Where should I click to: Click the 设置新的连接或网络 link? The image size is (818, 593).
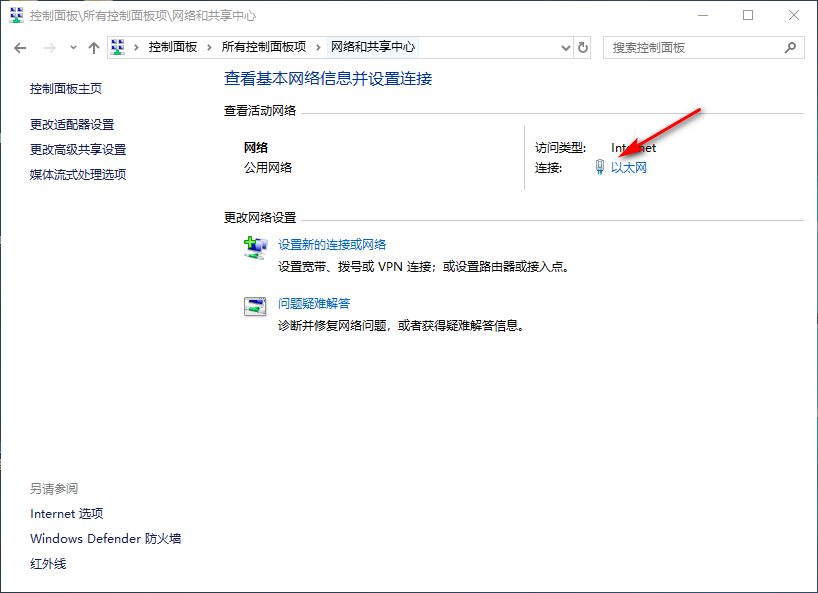[332, 244]
